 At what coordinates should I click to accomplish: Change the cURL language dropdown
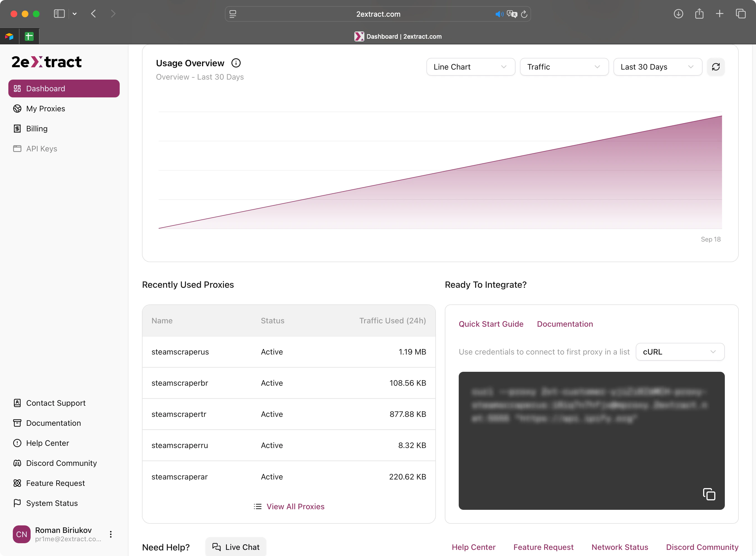[679, 352]
